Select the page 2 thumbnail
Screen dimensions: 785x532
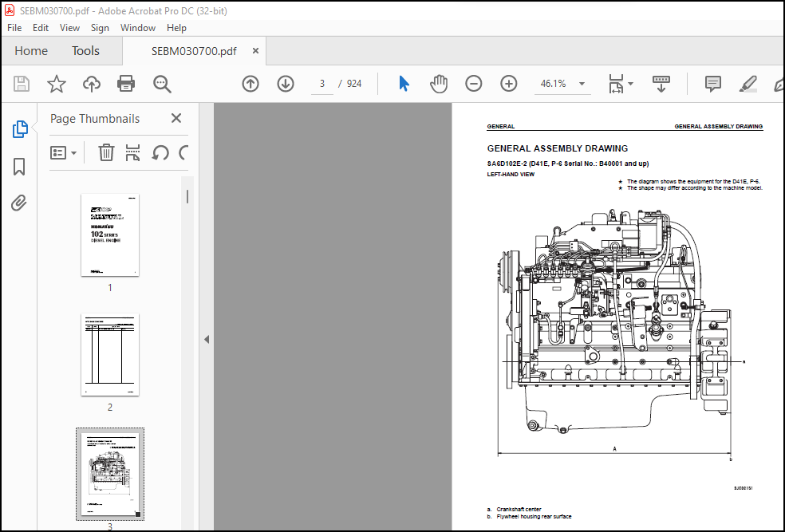[x=110, y=355]
